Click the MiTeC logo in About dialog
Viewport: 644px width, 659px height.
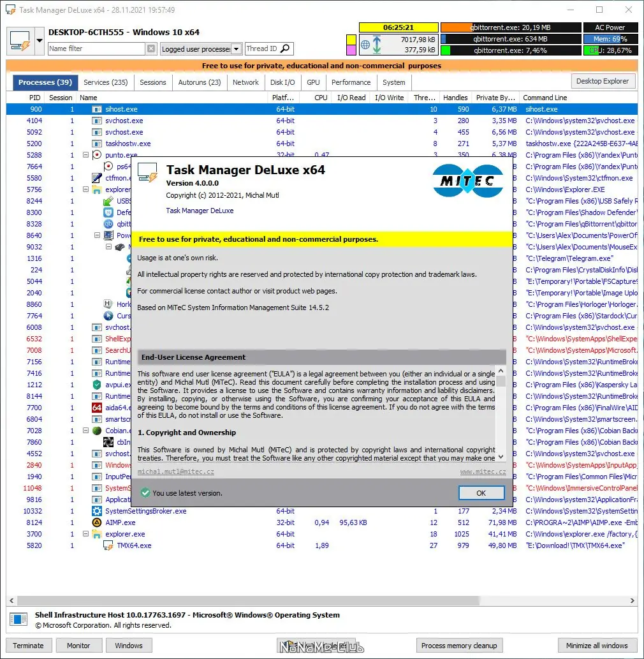tap(468, 181)
